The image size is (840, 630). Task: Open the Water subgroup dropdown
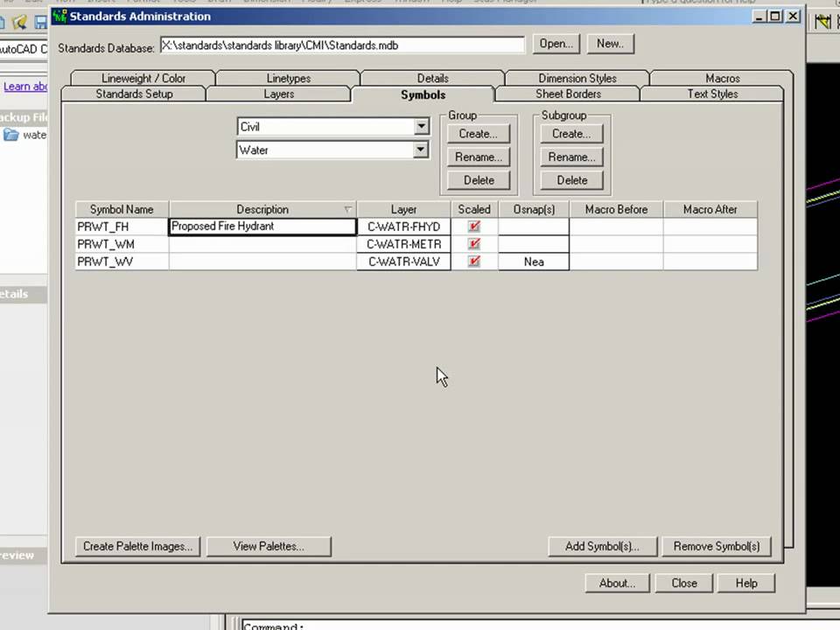point(421,150)
